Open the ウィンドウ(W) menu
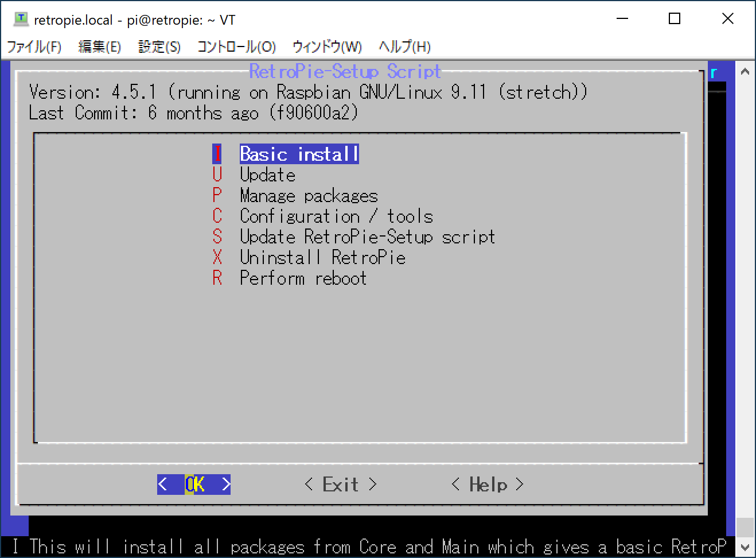Image resolution: width=756 pixels, height=558 pixels. click(x=325, y=46)
